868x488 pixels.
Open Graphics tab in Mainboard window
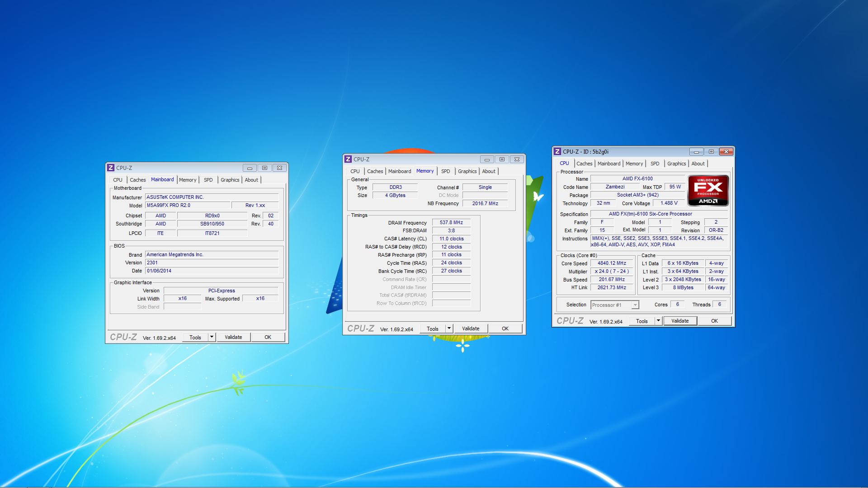pos(230,180)
